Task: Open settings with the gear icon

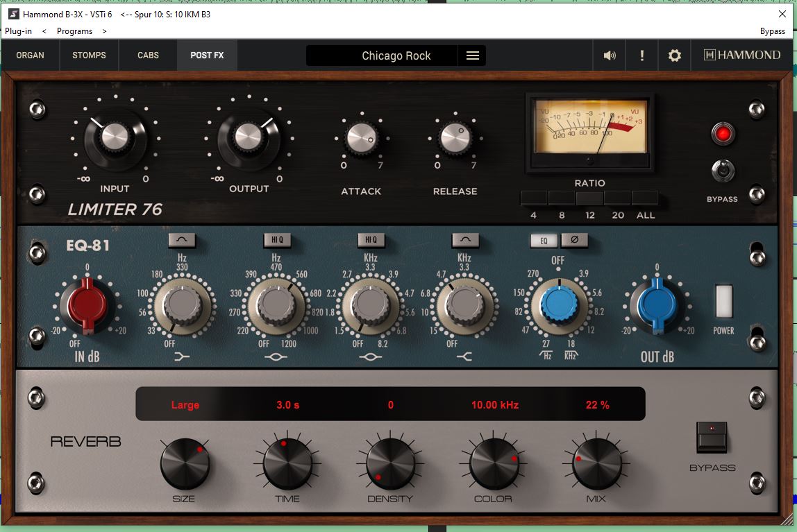Action: (675, 55)
